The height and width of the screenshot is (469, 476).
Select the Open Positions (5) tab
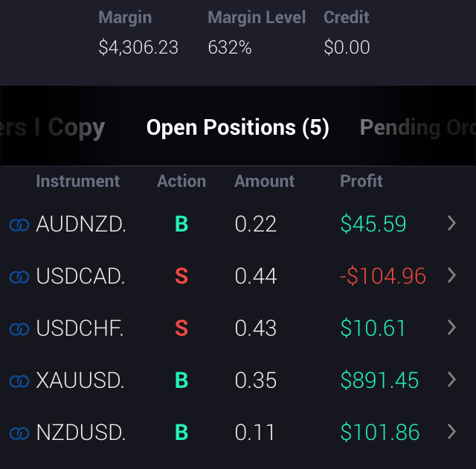coord(237,128)
